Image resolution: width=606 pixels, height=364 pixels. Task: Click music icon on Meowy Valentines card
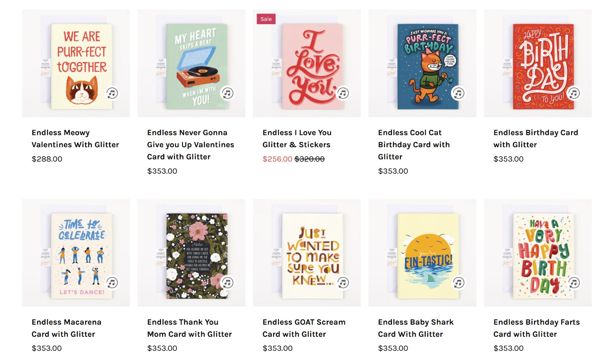click(x=112, y=93)
